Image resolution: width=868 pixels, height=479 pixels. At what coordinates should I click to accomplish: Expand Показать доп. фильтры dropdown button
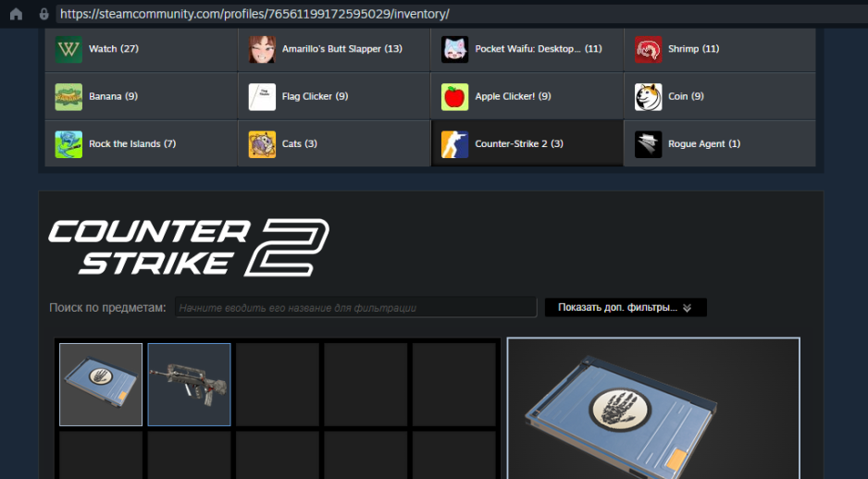[x=626, y=308]
